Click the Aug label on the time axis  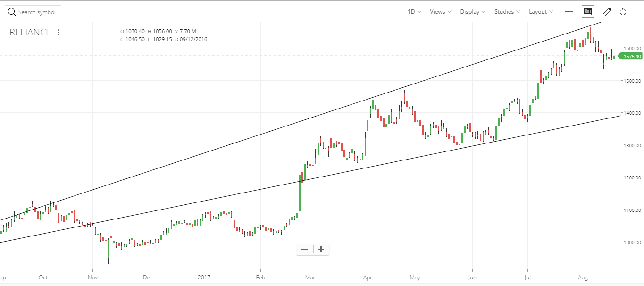pos(582,278)
